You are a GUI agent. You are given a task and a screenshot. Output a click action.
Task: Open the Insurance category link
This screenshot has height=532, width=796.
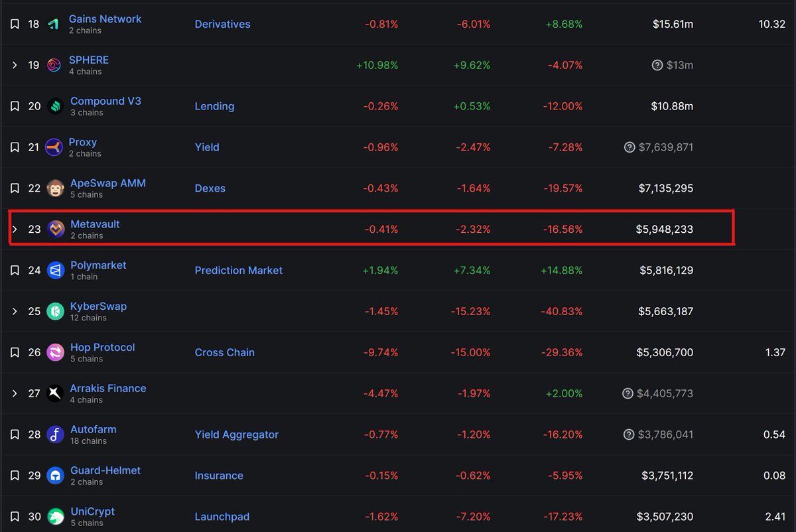(219, 476)
